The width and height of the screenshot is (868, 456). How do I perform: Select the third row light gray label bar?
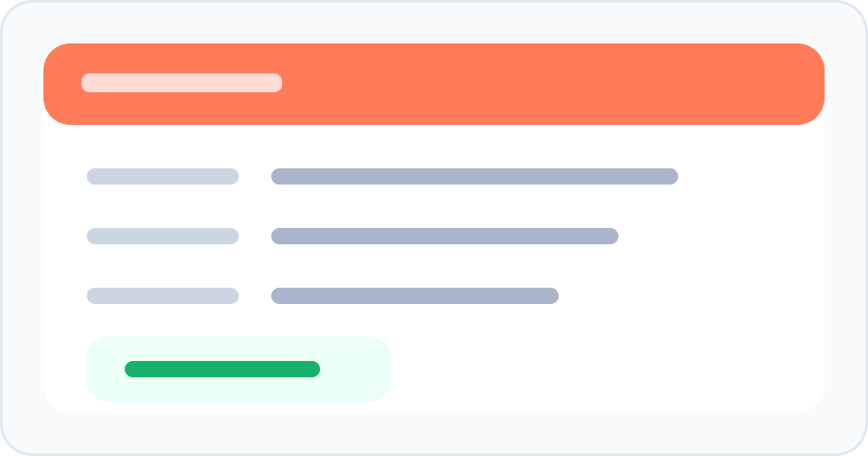(163, 296)
